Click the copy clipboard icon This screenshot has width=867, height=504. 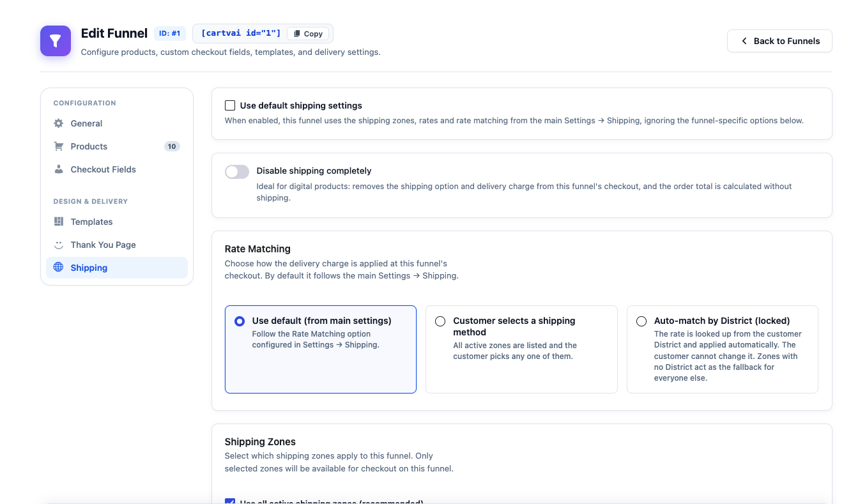pyautogui.click(x=297, y=34)
